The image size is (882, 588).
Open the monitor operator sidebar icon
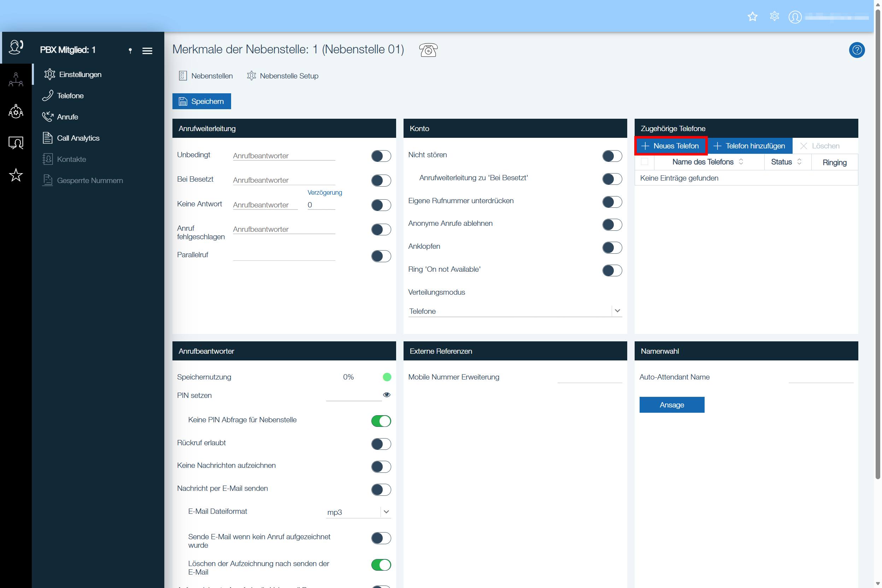click(16, 143)
